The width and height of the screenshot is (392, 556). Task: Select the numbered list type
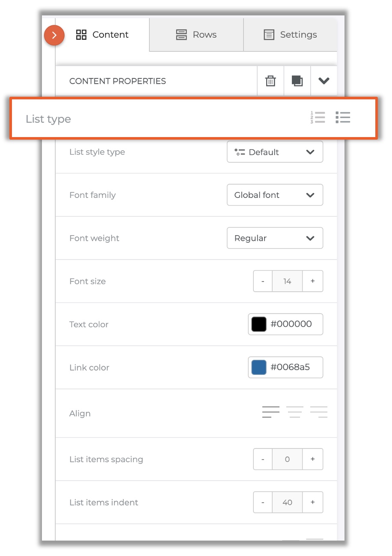[x=318, y=117]
